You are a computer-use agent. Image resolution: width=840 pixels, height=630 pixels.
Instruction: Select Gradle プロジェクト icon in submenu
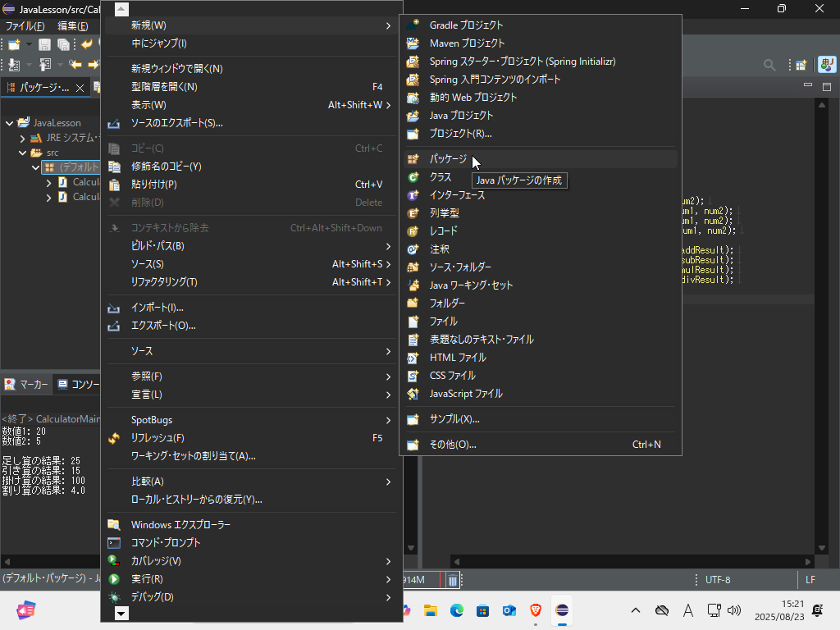413,25
